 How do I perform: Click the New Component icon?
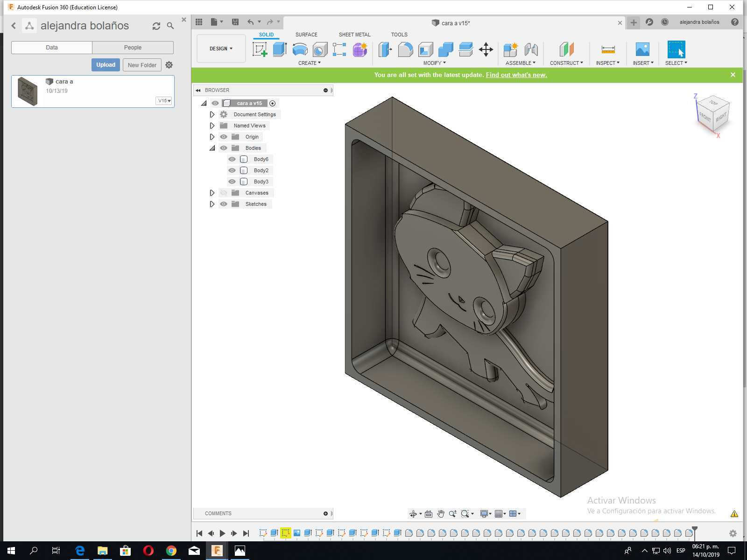click(x=511, y=49)
